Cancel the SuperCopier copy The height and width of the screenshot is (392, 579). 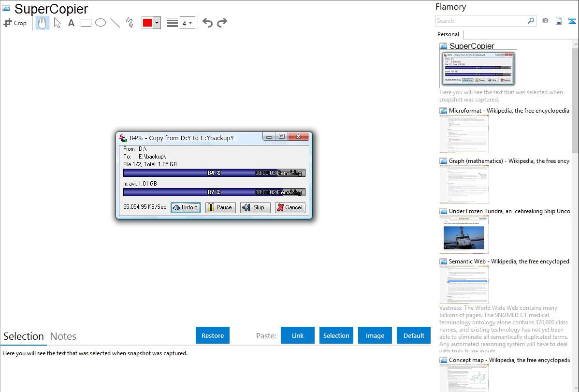[x=290, y=207]
